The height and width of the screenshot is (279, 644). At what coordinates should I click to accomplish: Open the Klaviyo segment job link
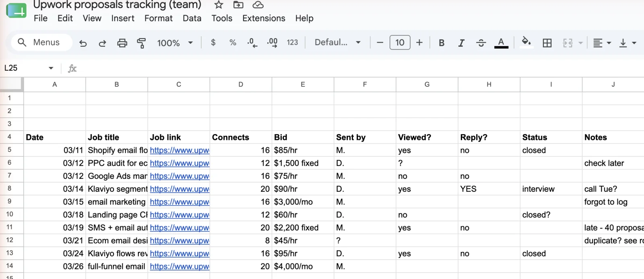pyautogui.click(x=180, y=189)
